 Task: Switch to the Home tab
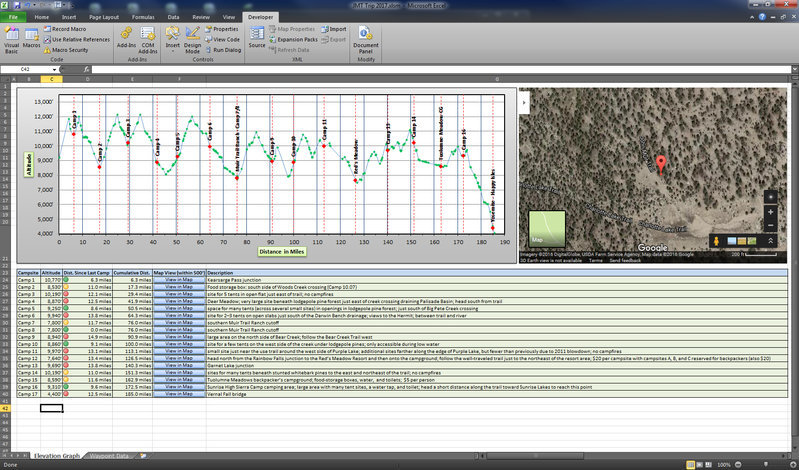point(42,17)
